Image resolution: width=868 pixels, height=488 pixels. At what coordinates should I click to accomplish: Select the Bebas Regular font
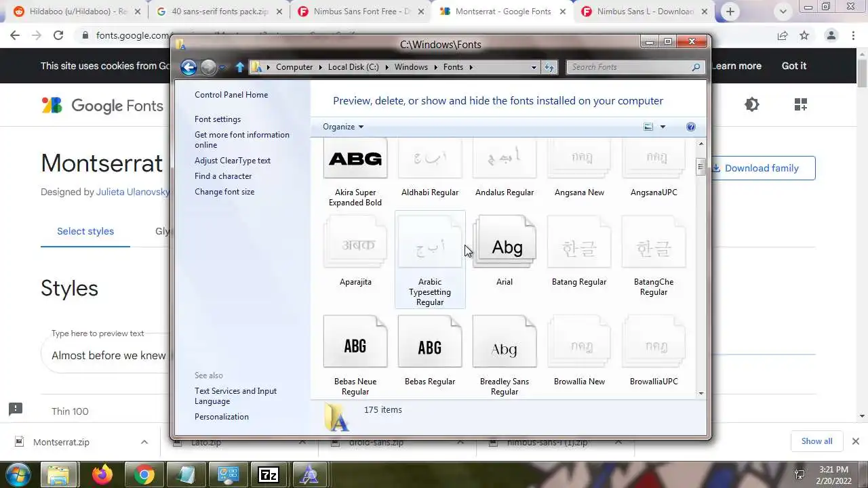tap(430, 350)
